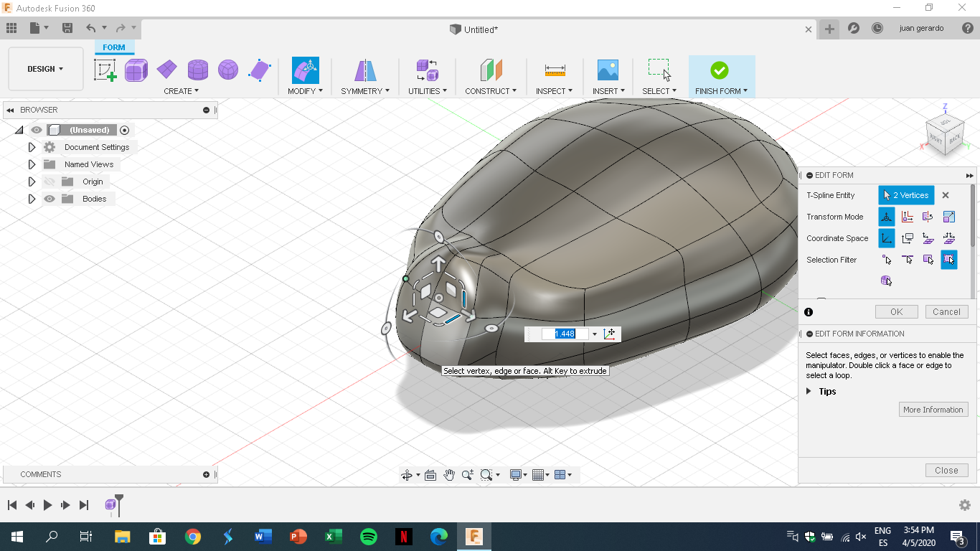Image resolution: width=980 pixels, height=551 pixels.
Task: Hide the Origin folder using its eye icon
Action: [x=49, y=182]
